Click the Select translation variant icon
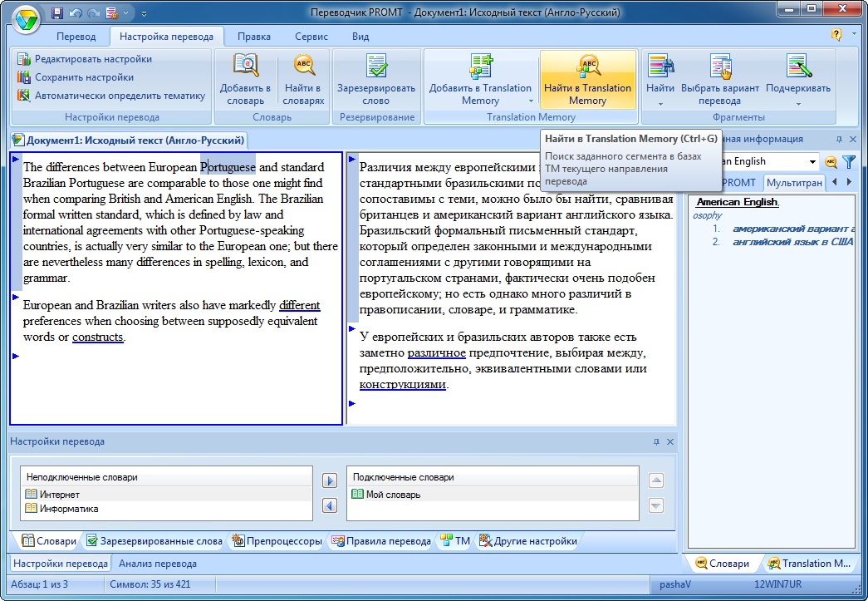This screenshot has width=868, height=601. click(720, 67)
